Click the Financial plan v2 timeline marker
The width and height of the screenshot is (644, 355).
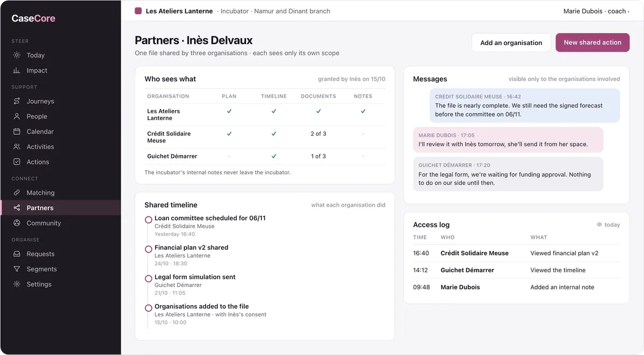click(x=149, y=249)
